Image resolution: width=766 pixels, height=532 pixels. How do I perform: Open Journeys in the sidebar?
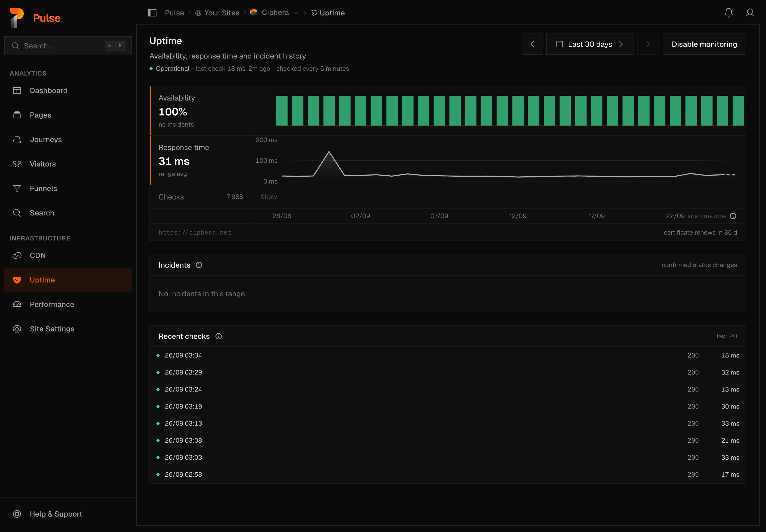68,139
